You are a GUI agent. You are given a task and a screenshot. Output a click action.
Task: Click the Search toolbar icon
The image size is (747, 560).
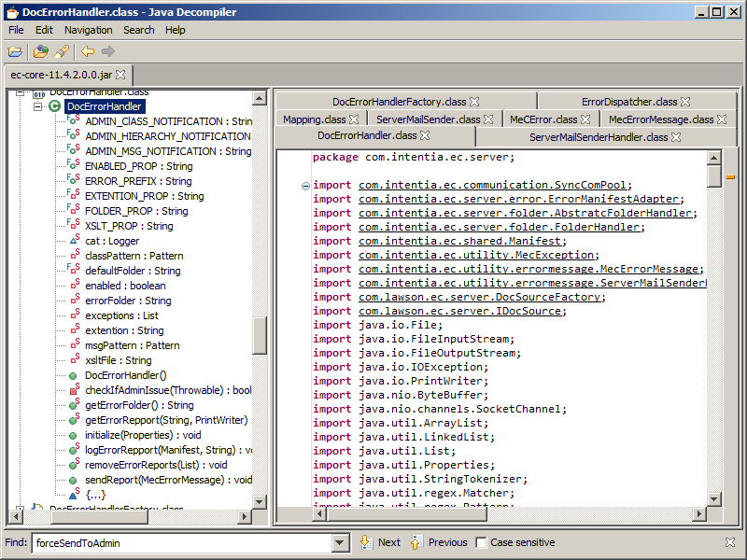[x=62, y=51]
